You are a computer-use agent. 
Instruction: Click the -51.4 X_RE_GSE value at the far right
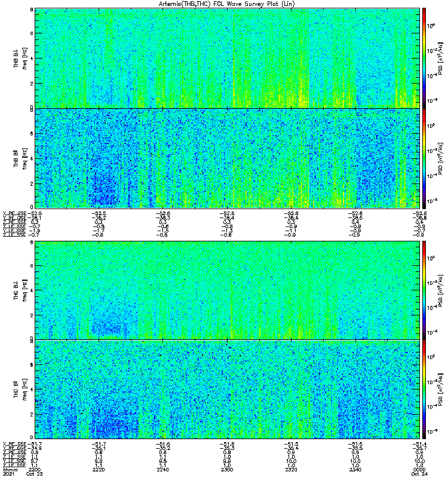coord(419,444)
